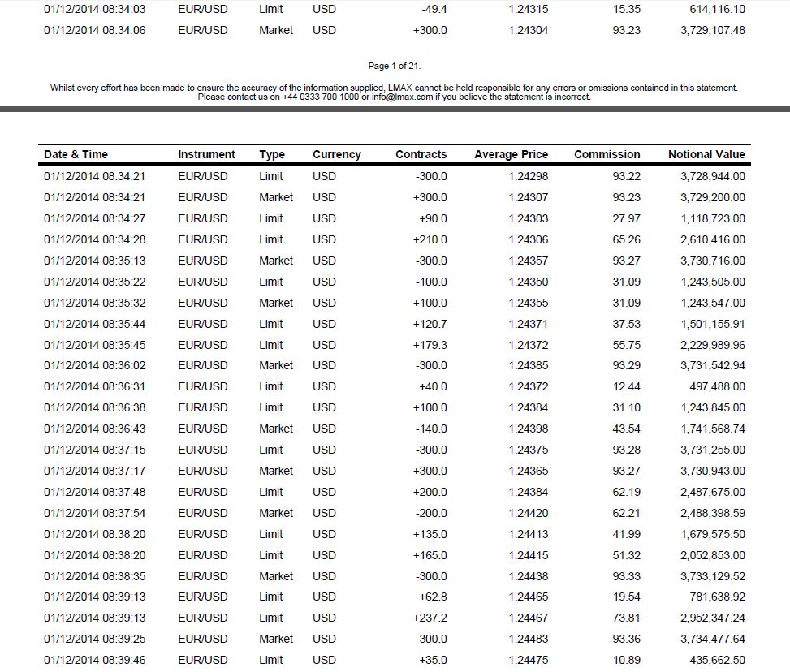Image resolution: width=790 pixels, height=672 pixels.
Task: Click the 'Page 1 of 21.' footer text
Action: point(395,66)
